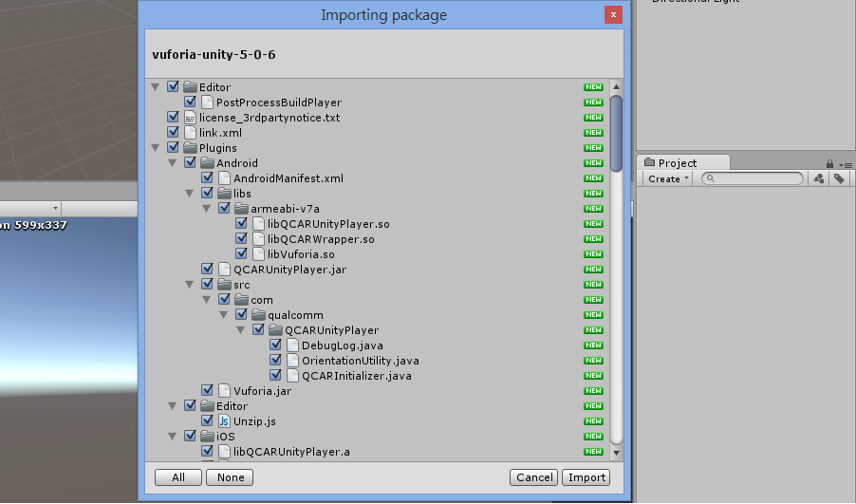Image resolution: width=856 pixels, height=504 pixels.
Task: Collapse the qualcomm folder
Action: pyautogui.click(x=224, y=315)
